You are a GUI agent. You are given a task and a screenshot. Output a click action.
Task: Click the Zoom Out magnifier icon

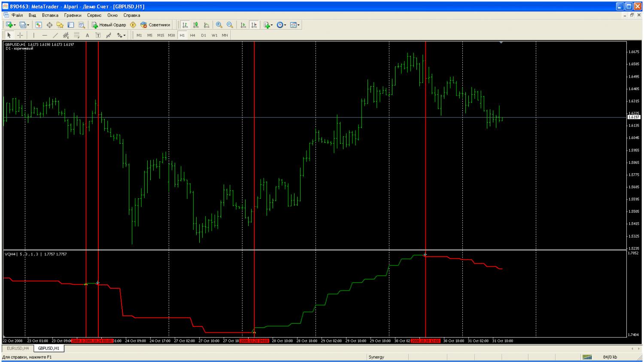tap(230, 25)
